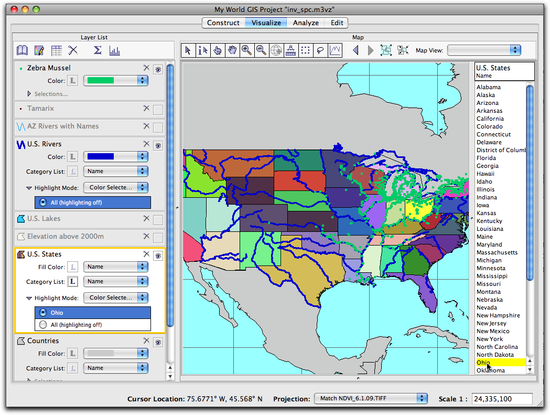Click the get information pointer tool
The image size is (550, 415).
(x=203, y=51)
